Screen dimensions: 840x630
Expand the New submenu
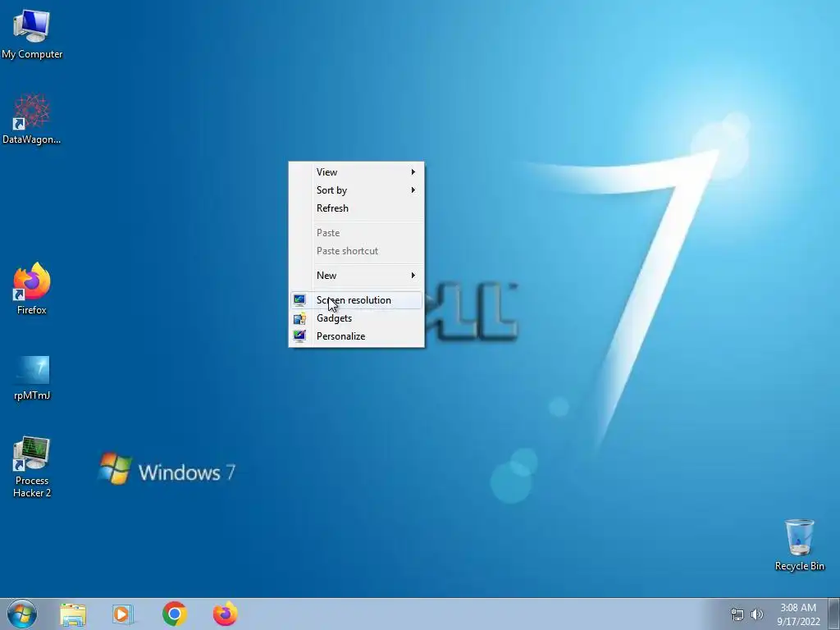(356, 276)
